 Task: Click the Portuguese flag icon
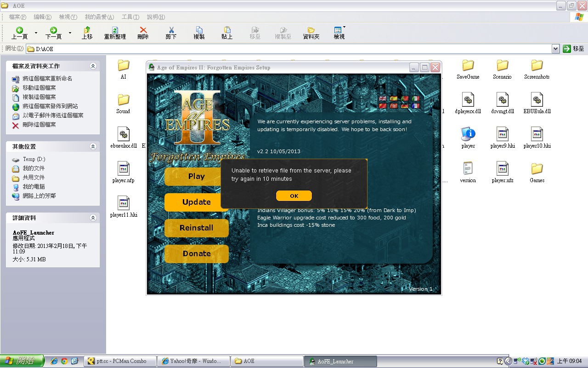point(404,98)
